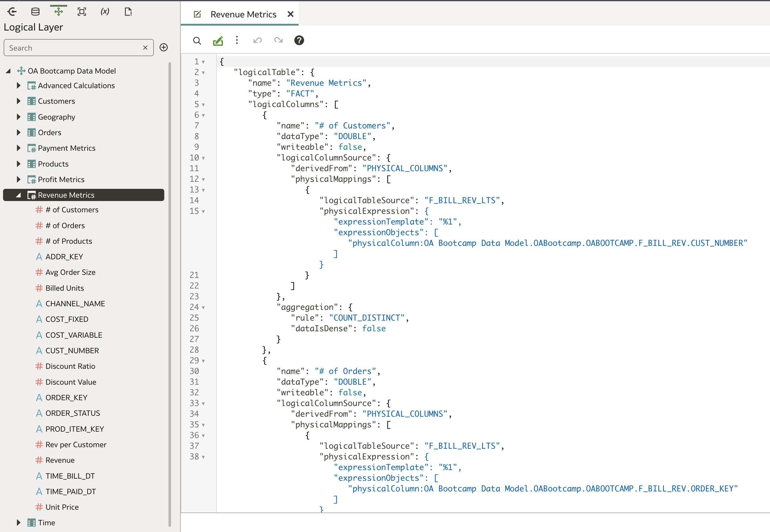The image size is (770, 532).
Task: Select the CUST_NUMBER column
Action: (72, 350)
